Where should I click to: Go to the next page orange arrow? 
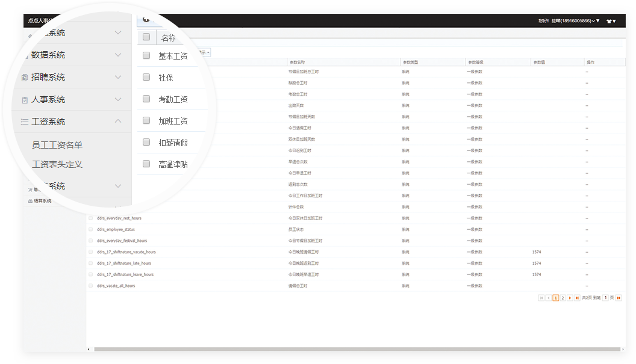570,298
